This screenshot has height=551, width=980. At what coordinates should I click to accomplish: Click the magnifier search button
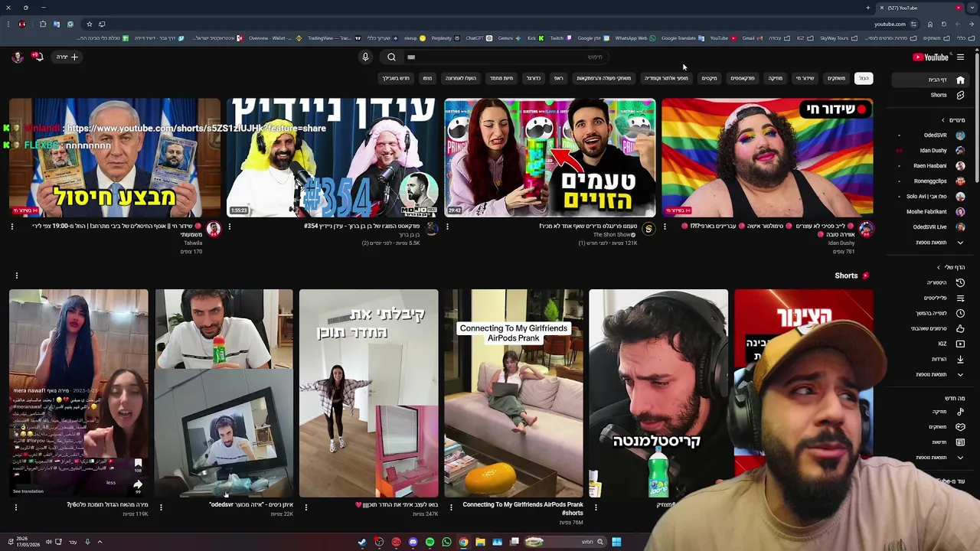point(391,57)
